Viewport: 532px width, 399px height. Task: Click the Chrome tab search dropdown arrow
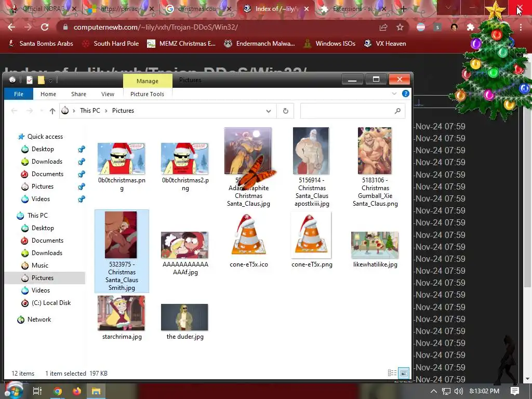pos(448,7)
